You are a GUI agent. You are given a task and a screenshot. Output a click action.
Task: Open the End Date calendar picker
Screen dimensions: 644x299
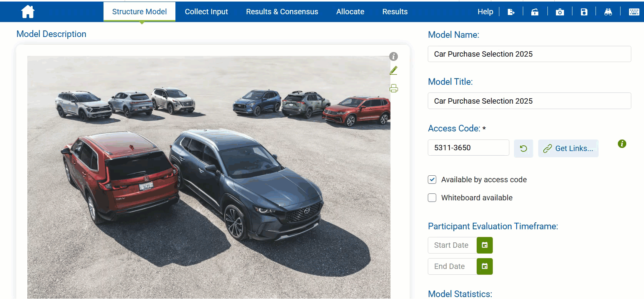pyautogui.click(x=485, y=266)
